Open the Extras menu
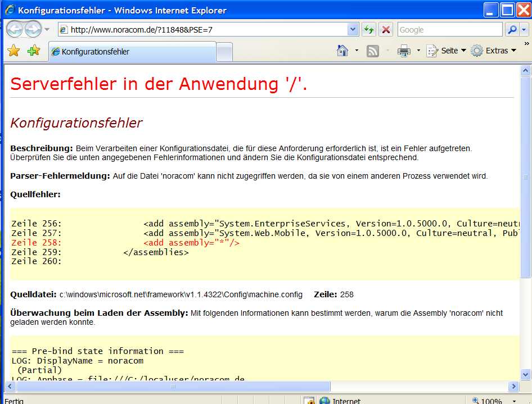Screen dimensions: 532x404 (494, 51)
